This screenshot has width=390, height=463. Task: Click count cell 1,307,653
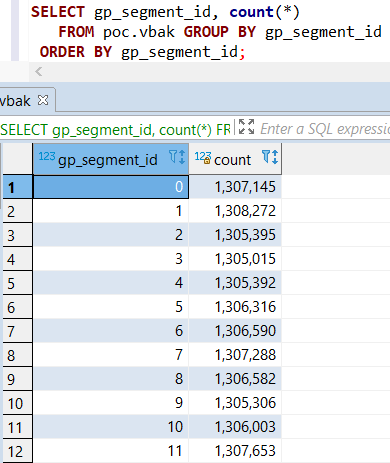[235, 451]
